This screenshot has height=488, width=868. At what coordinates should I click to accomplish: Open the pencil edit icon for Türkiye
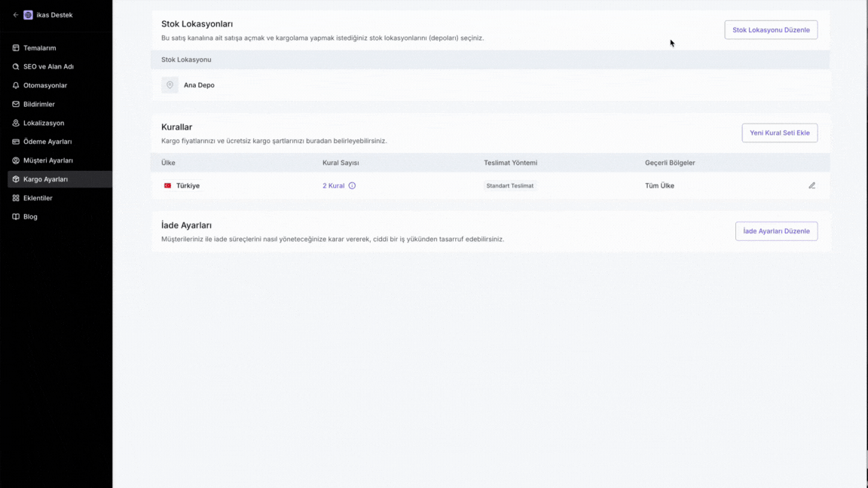[x=811, y=185]
